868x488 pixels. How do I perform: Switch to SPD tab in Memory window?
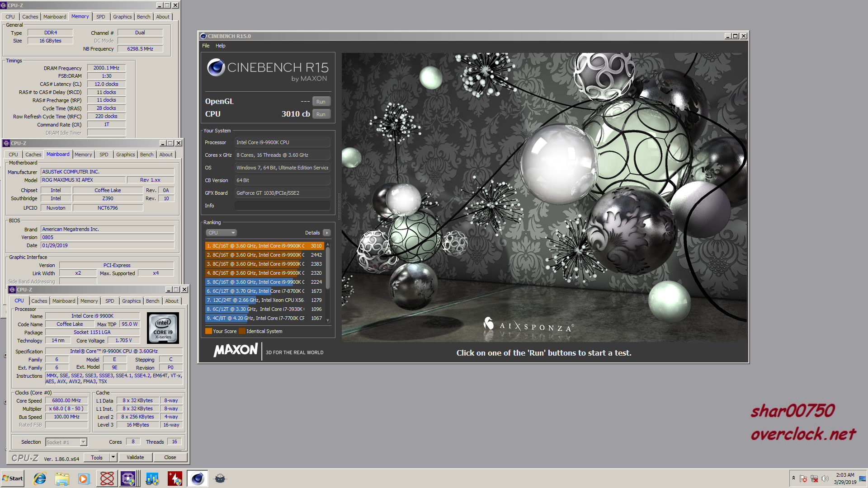point(100,17)
